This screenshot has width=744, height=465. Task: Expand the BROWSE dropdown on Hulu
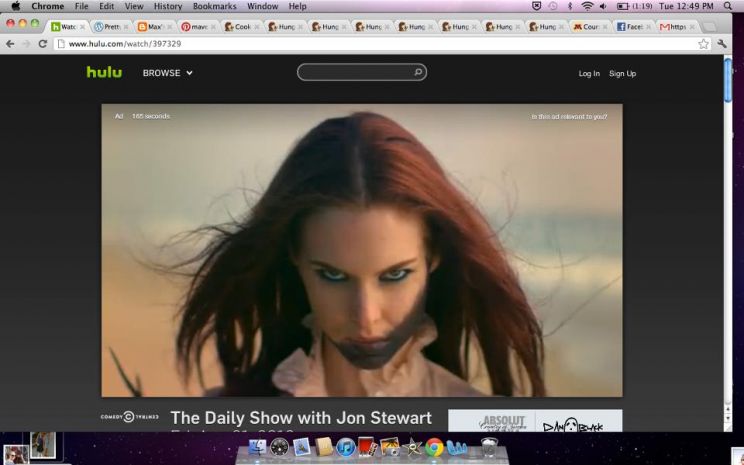click(x=167, y=73)
